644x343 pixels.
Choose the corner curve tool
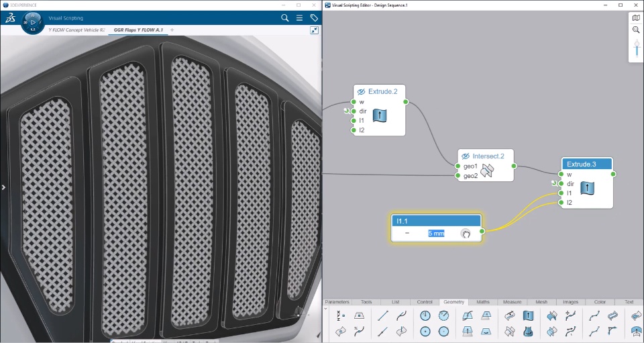pyautogui.click(x=612, y=331)
